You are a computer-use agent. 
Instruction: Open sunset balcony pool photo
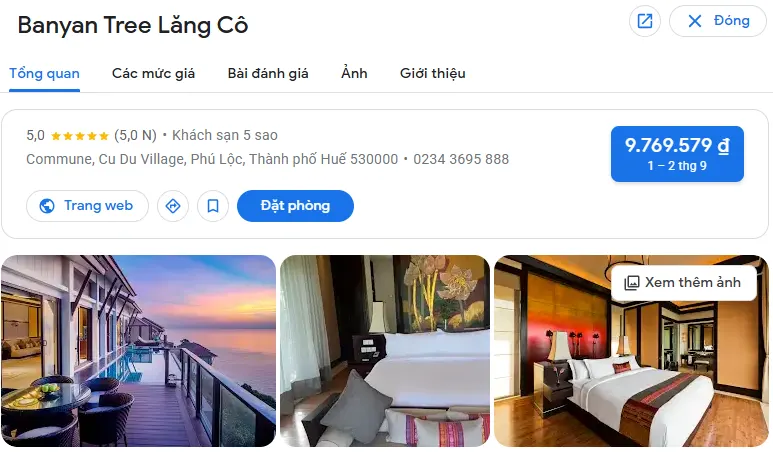139,351
